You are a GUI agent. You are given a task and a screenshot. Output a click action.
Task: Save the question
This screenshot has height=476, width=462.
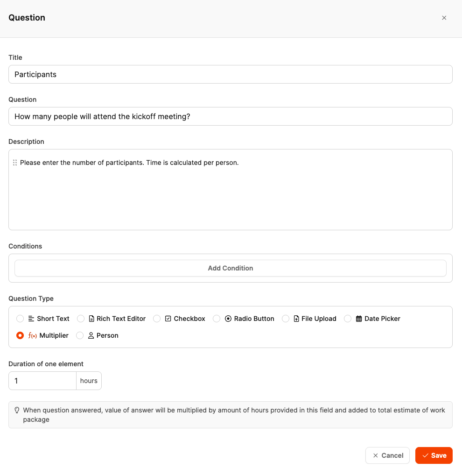434,455
